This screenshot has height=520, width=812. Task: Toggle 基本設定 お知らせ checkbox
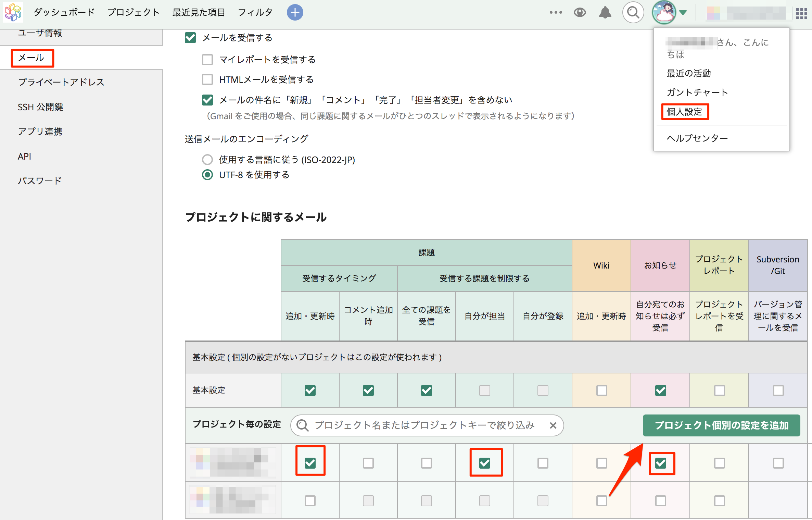(661, 391)
